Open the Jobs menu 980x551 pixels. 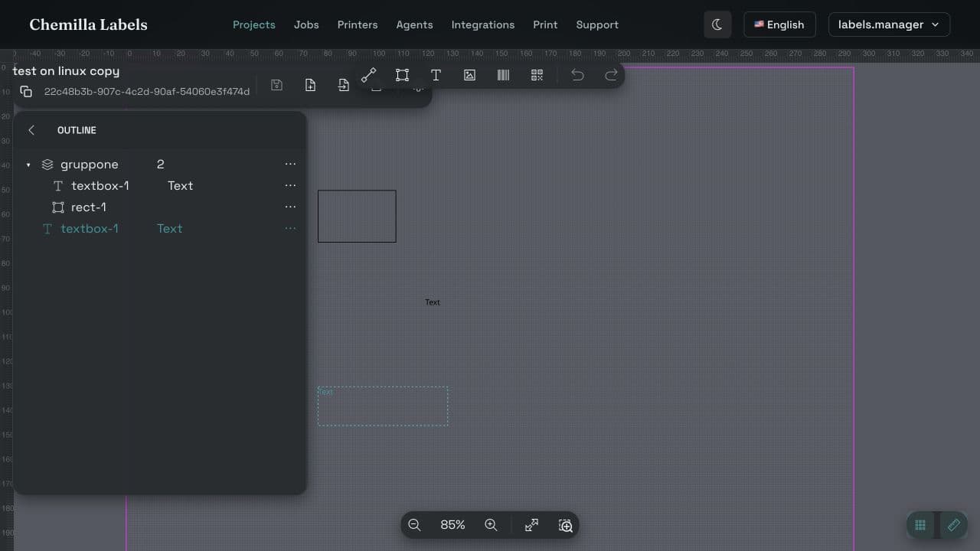pos(306,24)
